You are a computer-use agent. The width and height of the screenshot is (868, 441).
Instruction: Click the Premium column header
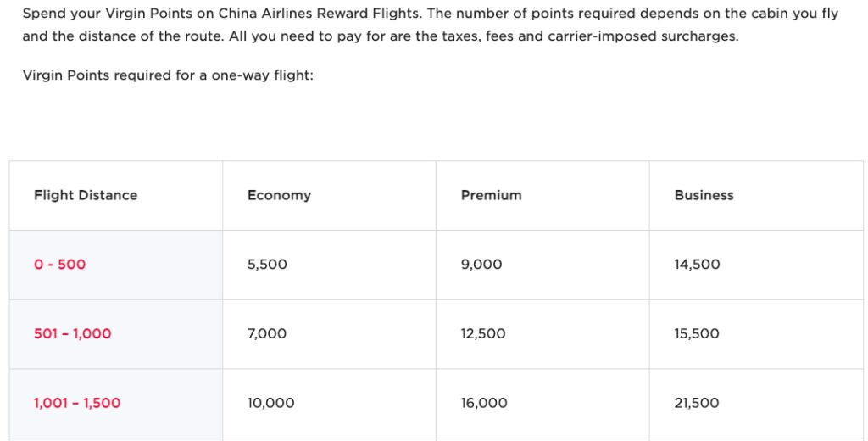tap(491, 195)
